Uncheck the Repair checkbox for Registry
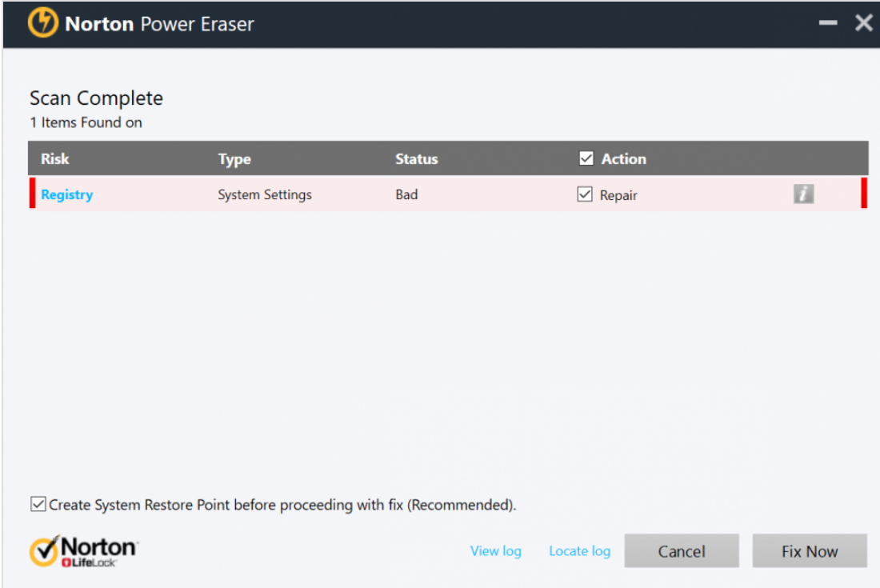The height and width of the screenshot is (588, 880). point(585,194)
